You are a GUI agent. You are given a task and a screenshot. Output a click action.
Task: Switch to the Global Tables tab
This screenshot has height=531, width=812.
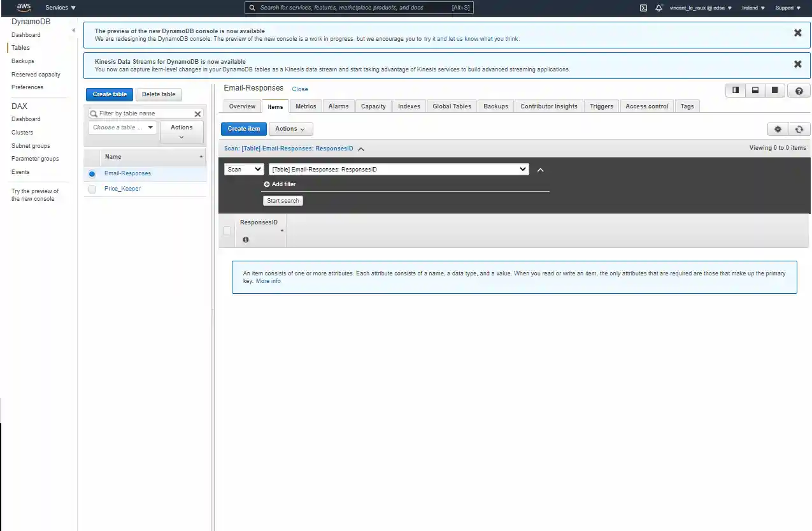452,106
